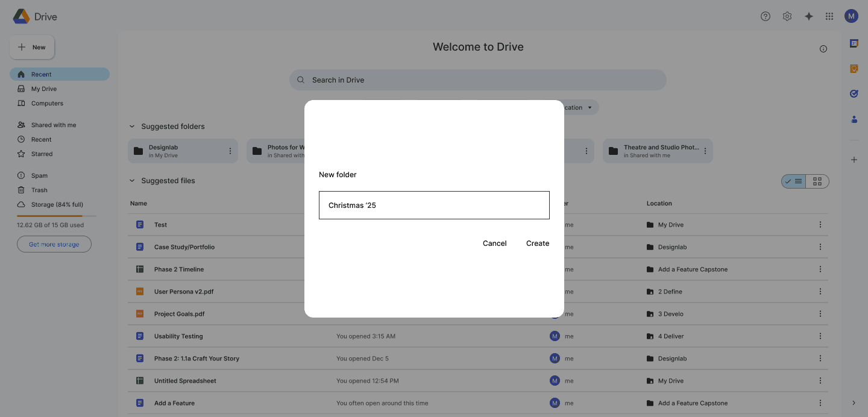Click Create in New folder dialog
This screenshot has height=417, width=868.
[538, 243]
